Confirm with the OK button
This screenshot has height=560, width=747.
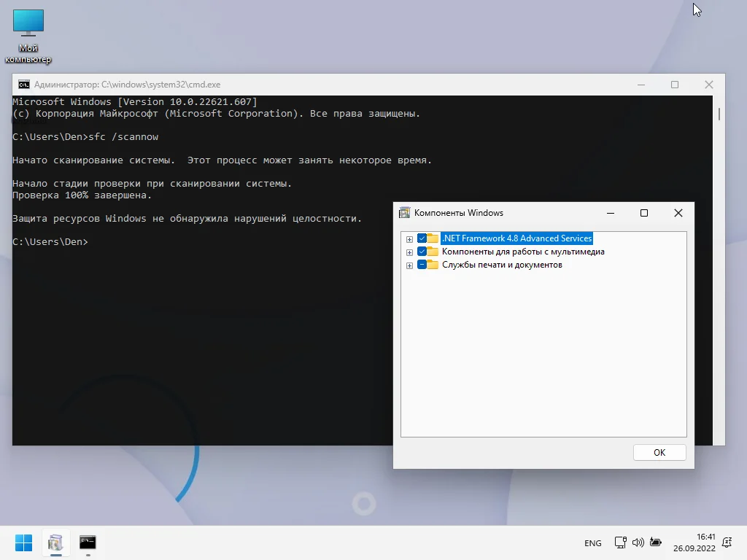[659, 452]
